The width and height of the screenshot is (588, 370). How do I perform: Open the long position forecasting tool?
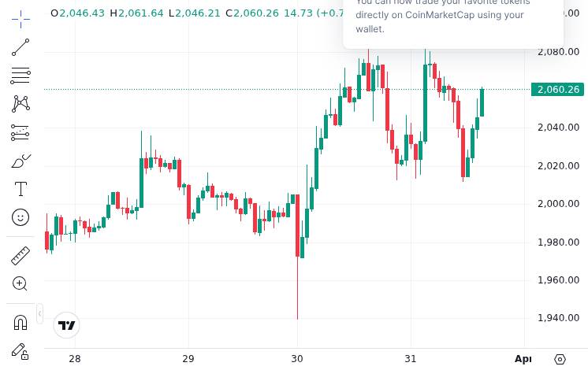click(20, 132)
